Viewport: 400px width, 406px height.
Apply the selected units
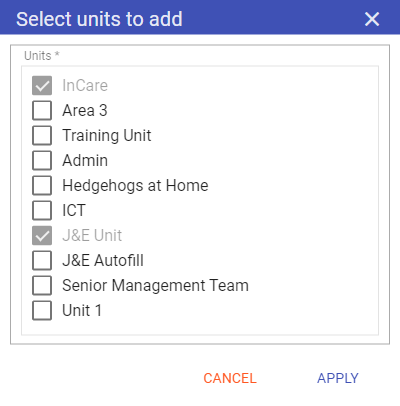pyautogui.click(x=338, y=378)
